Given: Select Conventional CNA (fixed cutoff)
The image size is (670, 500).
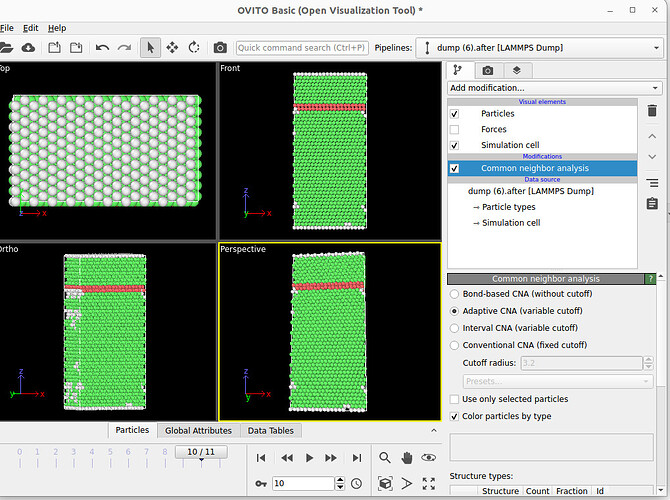Looking at the screenshot, I should point(455,345).
